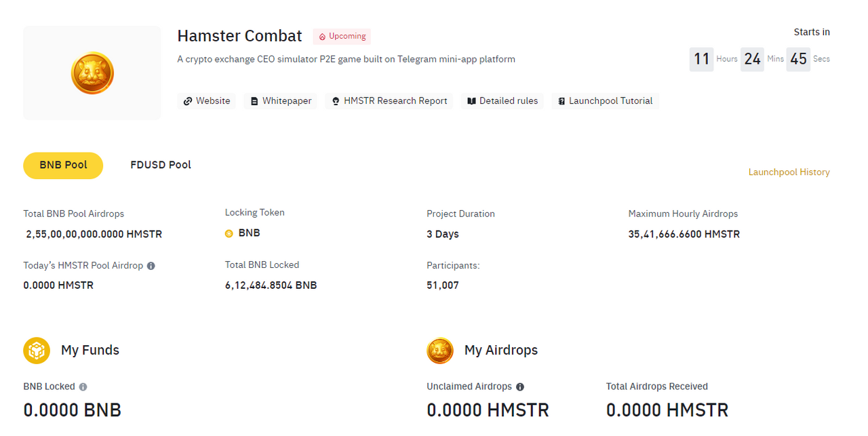
Task: Click info icon next to Today's HMSTR Pool Airdrop
Action: click(151, 266)
